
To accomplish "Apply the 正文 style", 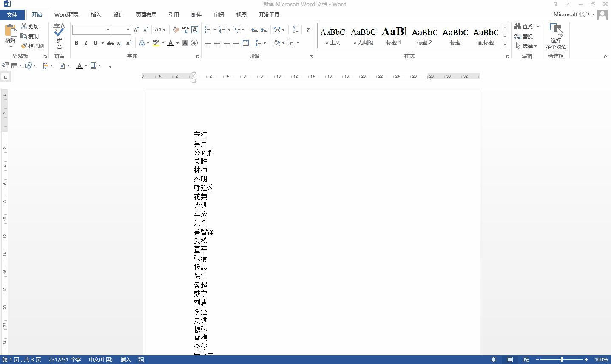I will (x=332, y=36).
